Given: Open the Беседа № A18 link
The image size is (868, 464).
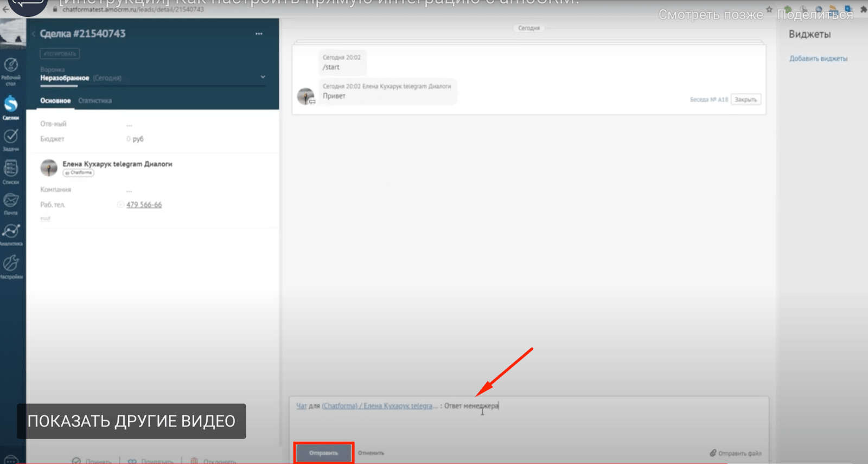Looking at the screenshot, I should 709,100.
